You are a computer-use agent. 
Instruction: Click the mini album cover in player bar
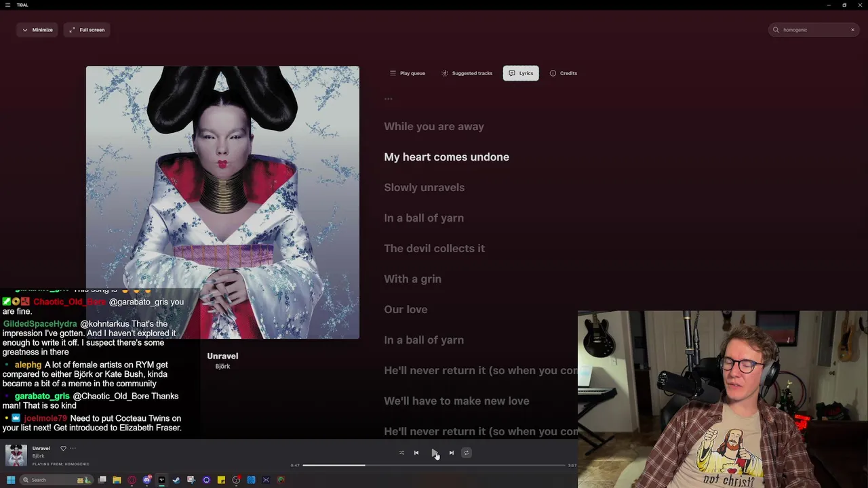point(16,455)
